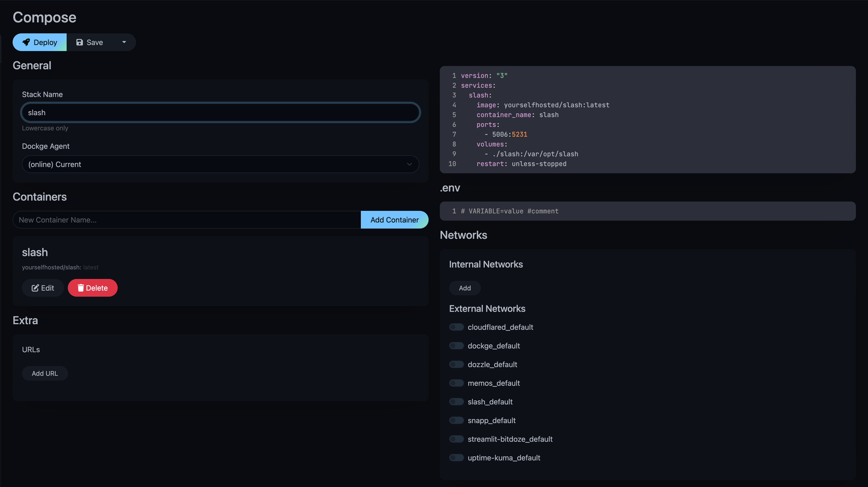Viewport: 868px width, 487px height.
Task: Click the .env editor variable line
Action: pos(509,211)
